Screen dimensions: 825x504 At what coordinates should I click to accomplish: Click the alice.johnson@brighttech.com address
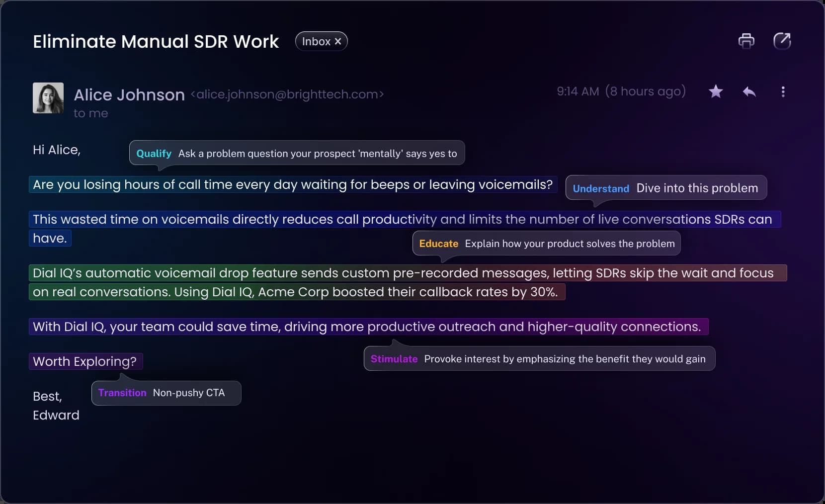click(x=287, y=94)
